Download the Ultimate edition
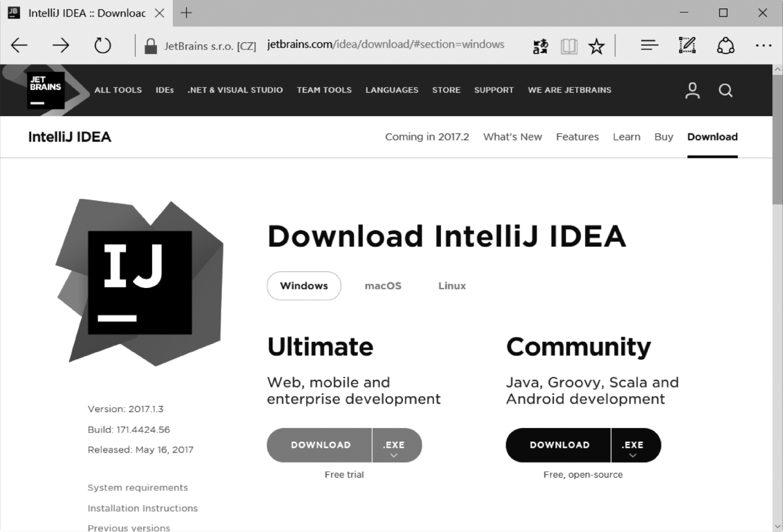783x532 pixels. point(320,445)
